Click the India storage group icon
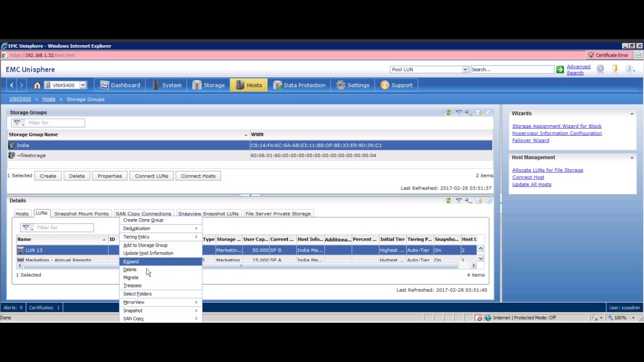644x362 pixels. (x=12, y=145)
